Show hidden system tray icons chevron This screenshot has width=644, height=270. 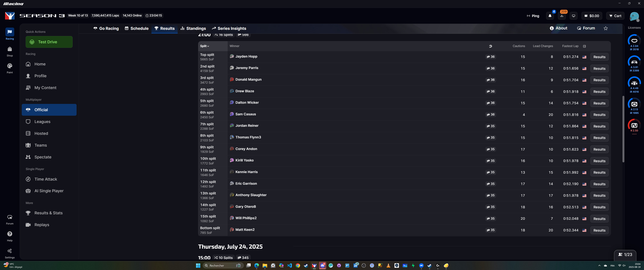(x=599, y=265)
